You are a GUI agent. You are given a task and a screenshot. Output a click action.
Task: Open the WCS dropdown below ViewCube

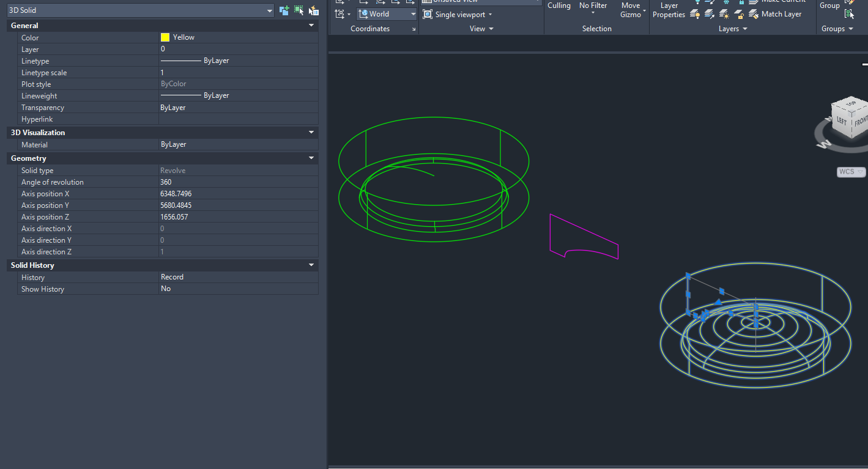851,172
